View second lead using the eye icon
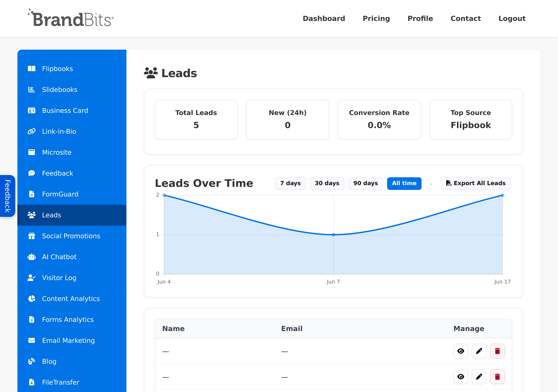Screen dimensions: 558x392 [x=461, y=377]
